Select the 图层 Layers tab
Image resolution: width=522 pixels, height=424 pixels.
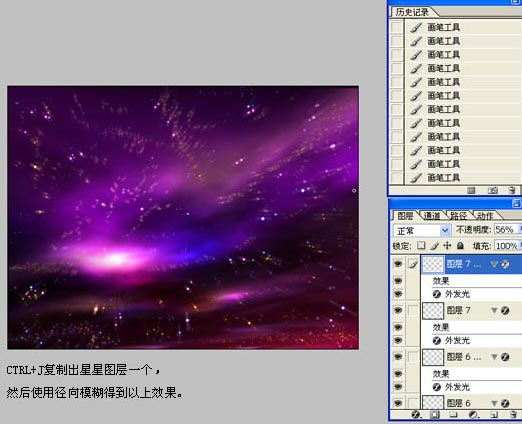pyautogui.click(x=405, y=216)
